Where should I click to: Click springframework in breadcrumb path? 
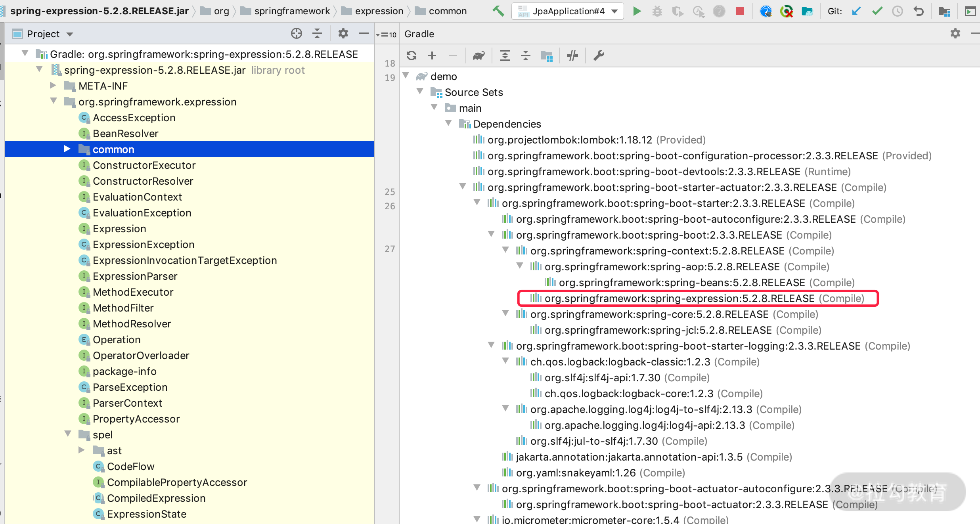pos(292,11)
